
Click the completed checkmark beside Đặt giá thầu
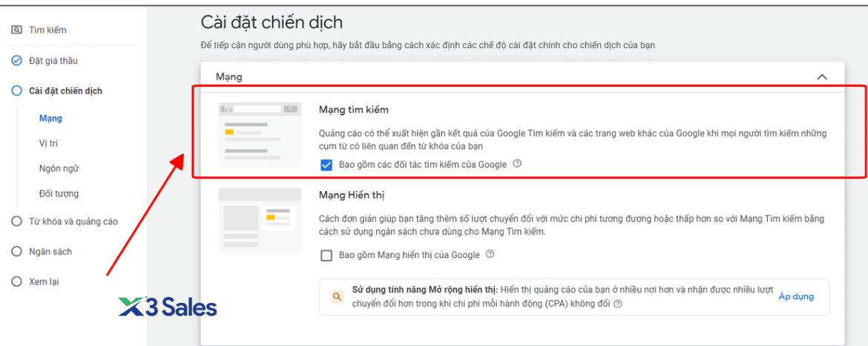click(x=16, y=60)
